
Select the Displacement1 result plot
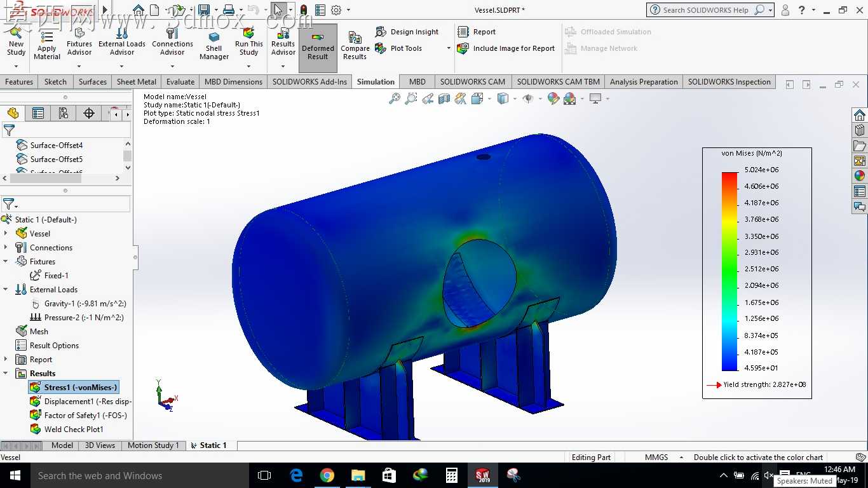click(x=81, y=402)
